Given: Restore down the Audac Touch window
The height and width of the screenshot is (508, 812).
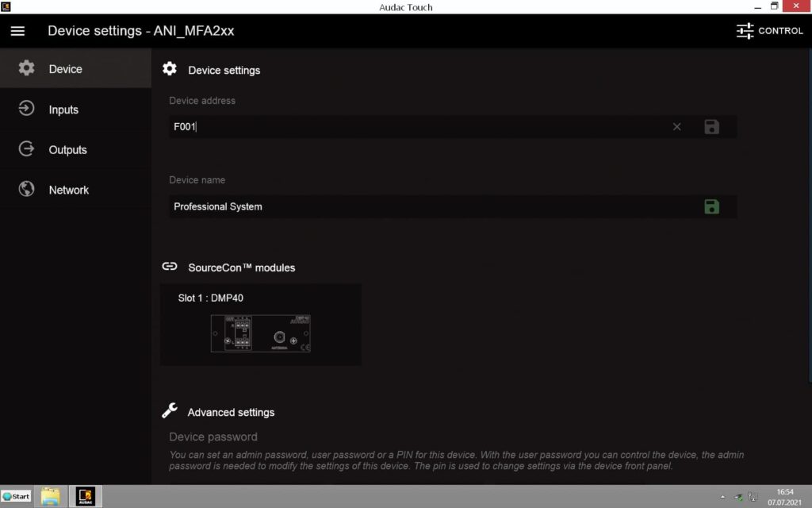Looking at the screenshot, I should (x=774, y=6).
